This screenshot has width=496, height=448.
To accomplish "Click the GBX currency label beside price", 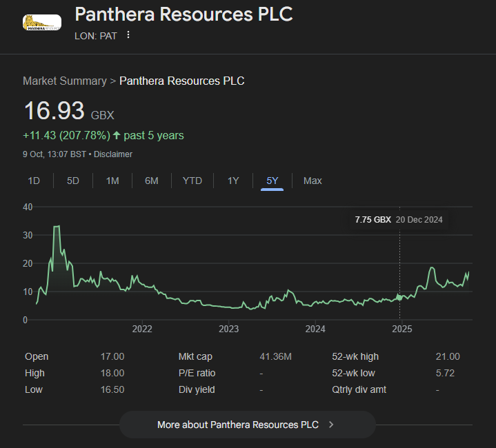I will (103, 115).
